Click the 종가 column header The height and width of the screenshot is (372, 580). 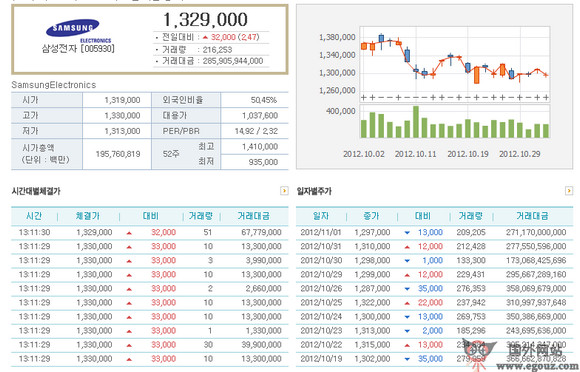point(371,216)
